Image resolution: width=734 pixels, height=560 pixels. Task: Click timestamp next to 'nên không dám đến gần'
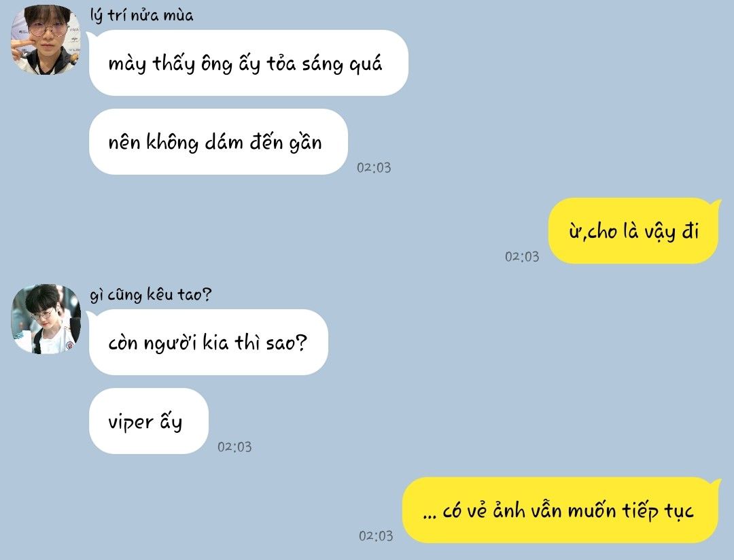coord(374,168)
